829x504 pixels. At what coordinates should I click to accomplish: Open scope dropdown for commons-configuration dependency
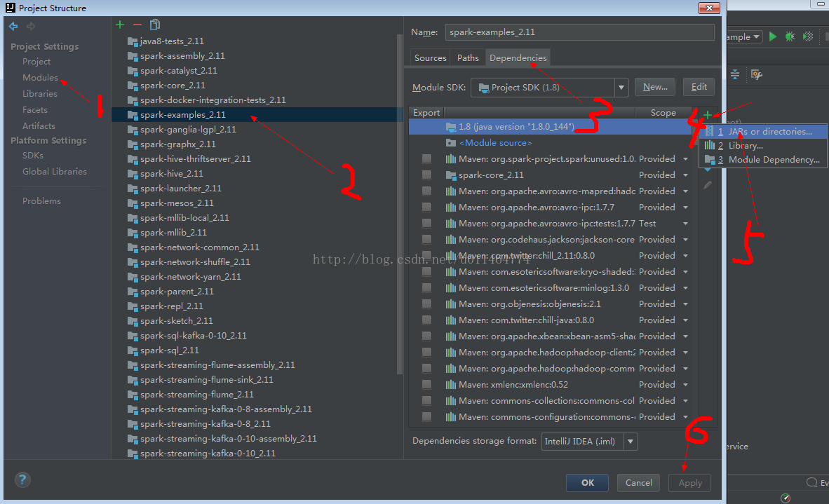pyautogui.click(x=685, y=417)
